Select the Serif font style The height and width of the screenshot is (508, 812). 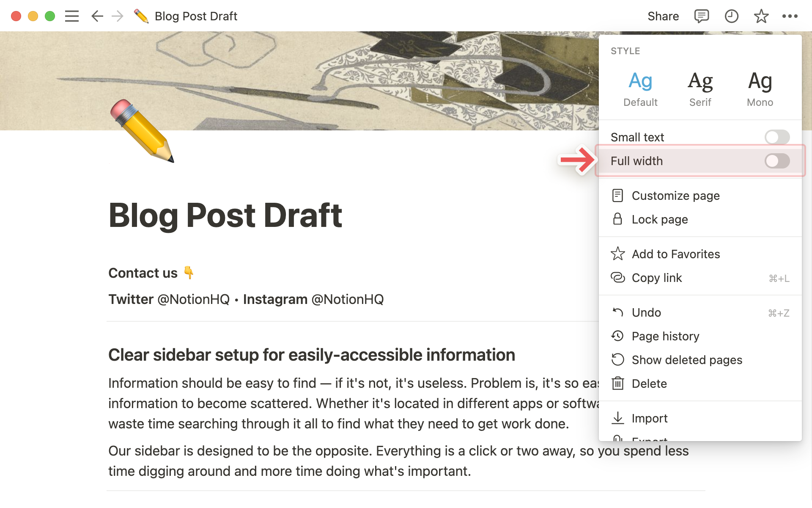pos(700,87)
